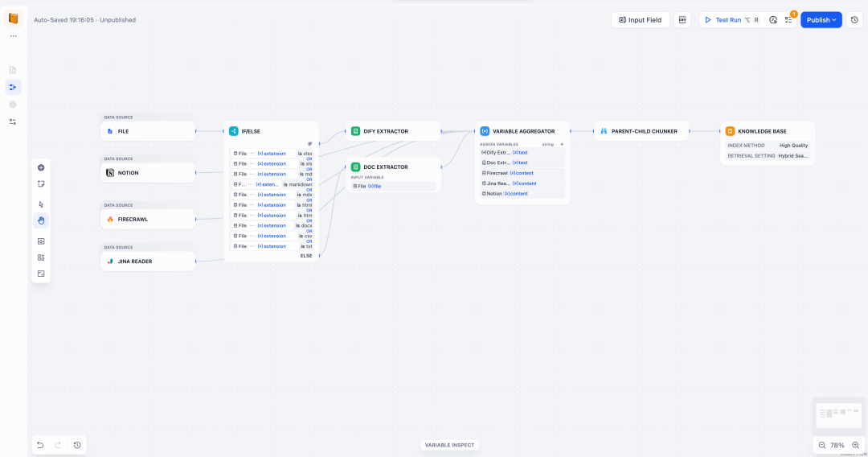Click the Firecrawl content variable row
This screenshot has height=457, width=868.
(x=522, y=173)
